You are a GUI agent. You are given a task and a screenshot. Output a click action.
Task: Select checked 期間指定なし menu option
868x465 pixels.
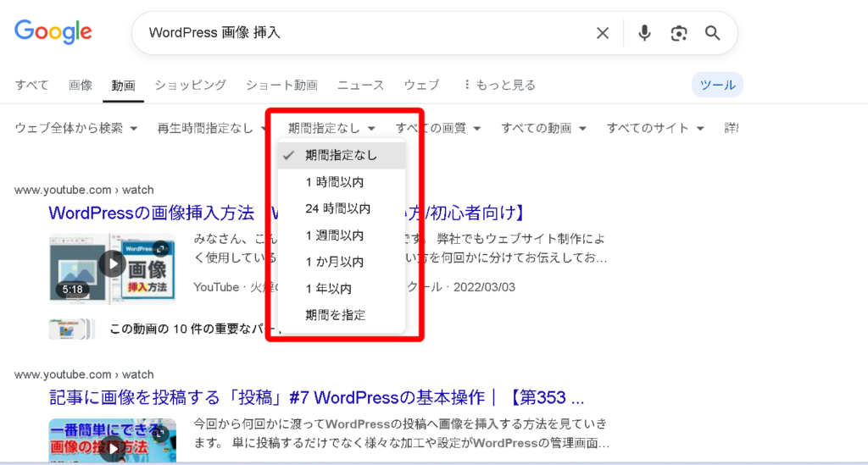click(x=342, y=155)
